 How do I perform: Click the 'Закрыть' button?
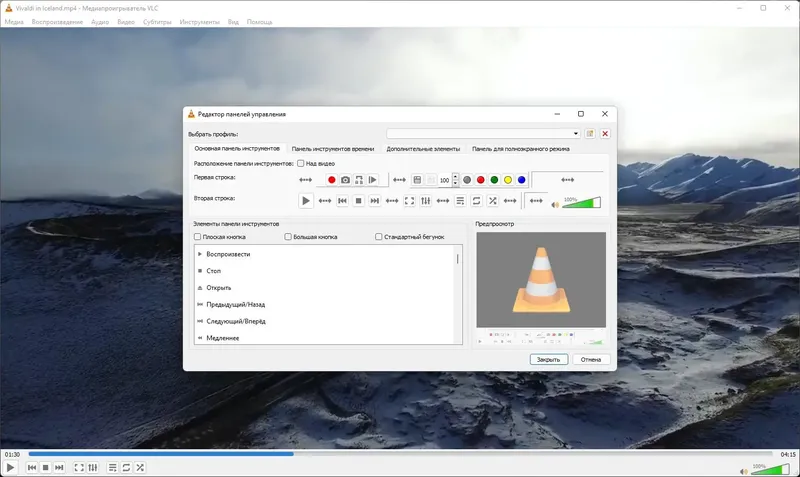548,359
